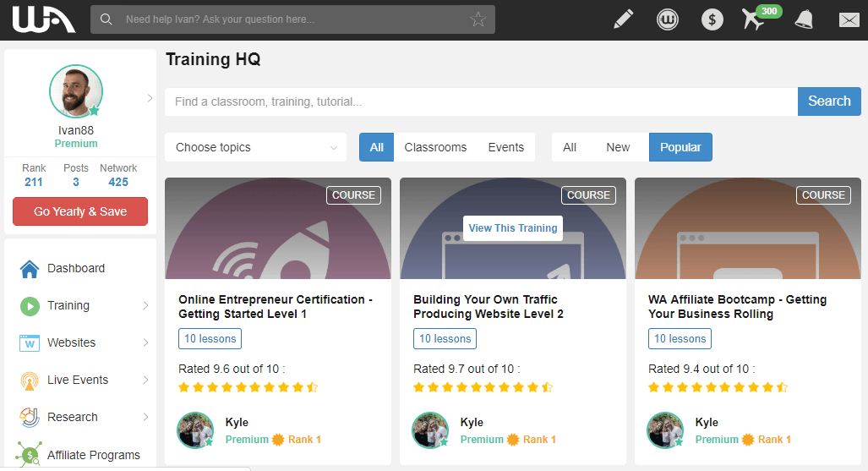Click 10 lessons under WA Affiliate Bootcamp
This screenshot has height=471, width=868.
coord(680,338)
